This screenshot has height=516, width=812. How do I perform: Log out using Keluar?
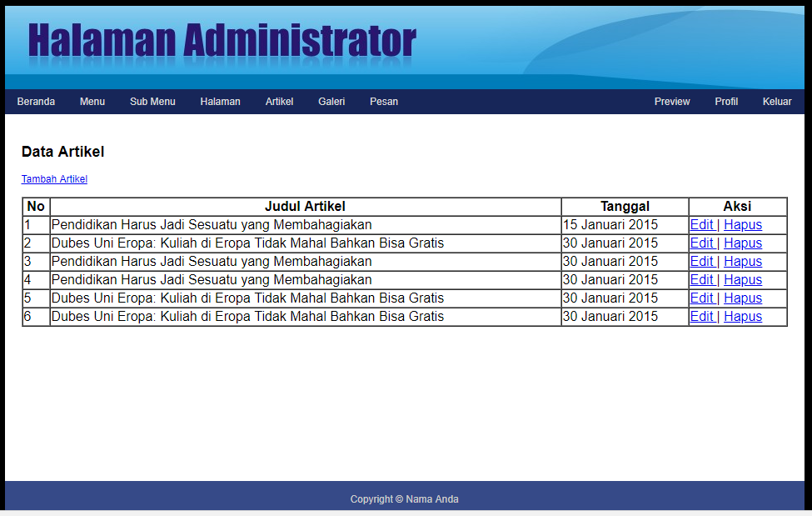pos(777,102)
